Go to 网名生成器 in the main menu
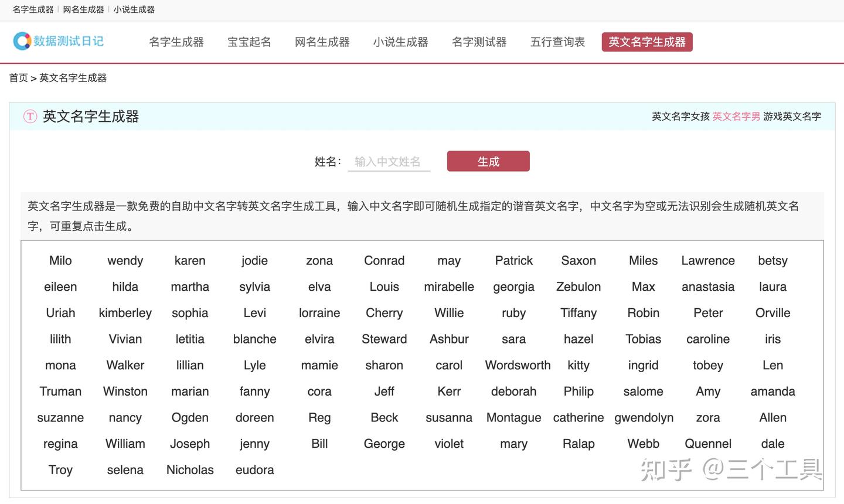The width and height of the screenshot is (844, 504). 322,42
